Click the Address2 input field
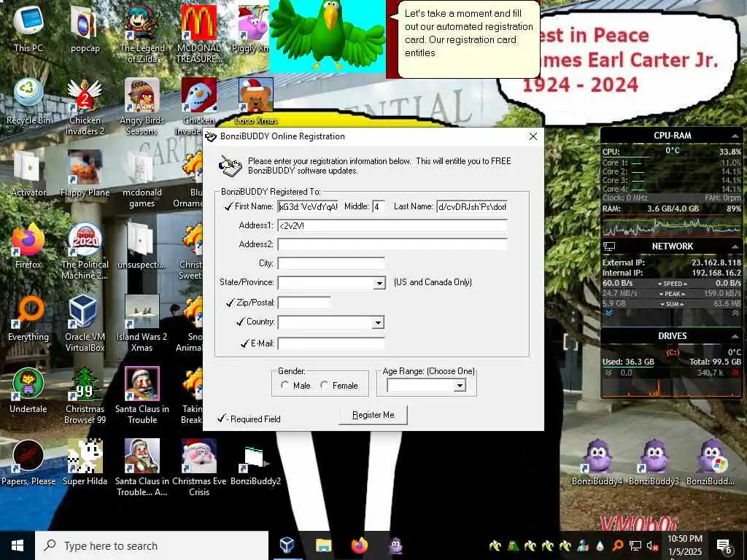The width and height of the screenshot is (747, 560). [392, 245]
